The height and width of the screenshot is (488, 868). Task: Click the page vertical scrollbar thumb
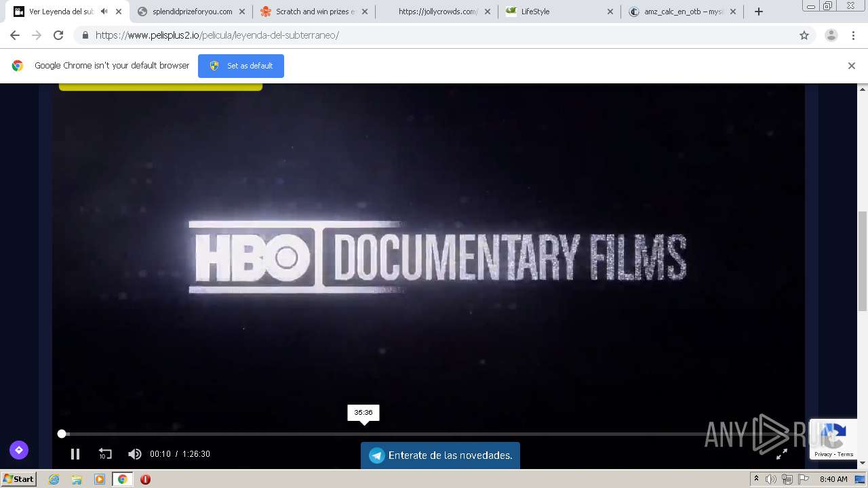(863, 261)
